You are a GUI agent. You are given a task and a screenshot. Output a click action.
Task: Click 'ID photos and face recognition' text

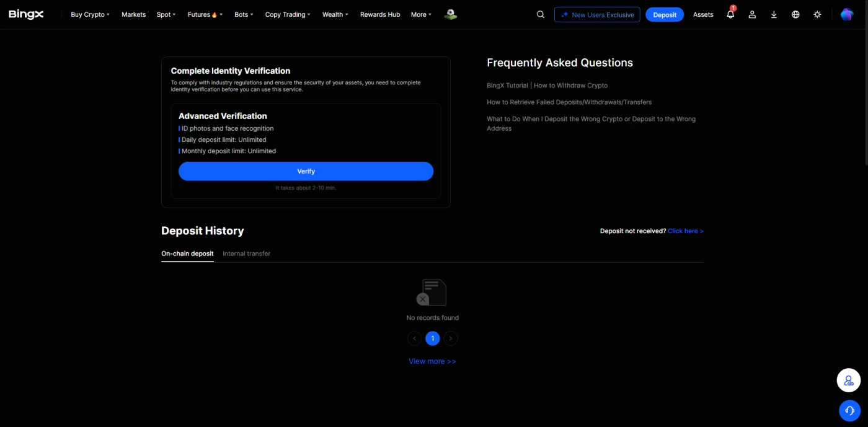pos(228,129)
